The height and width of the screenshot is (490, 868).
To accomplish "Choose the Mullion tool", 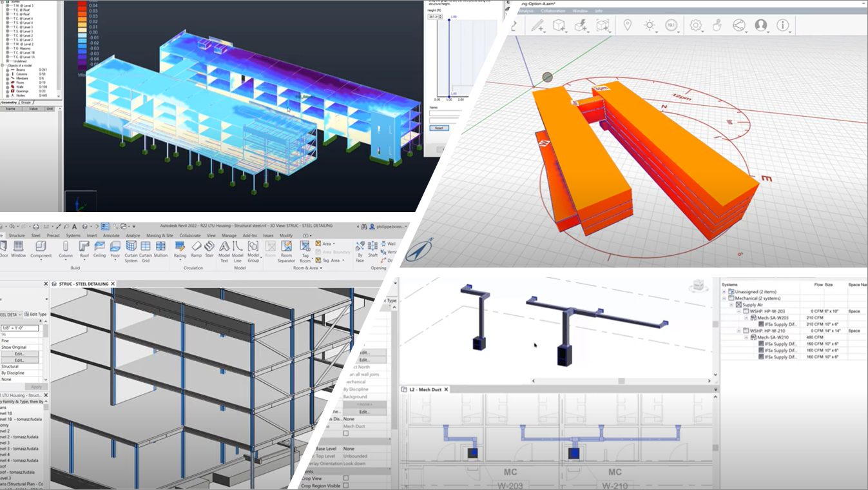I will 160,250.
